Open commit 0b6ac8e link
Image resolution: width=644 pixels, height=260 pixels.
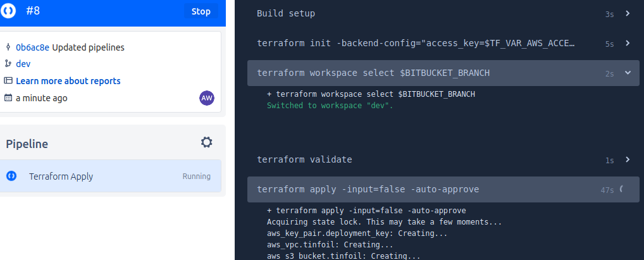tap(32, 47)
